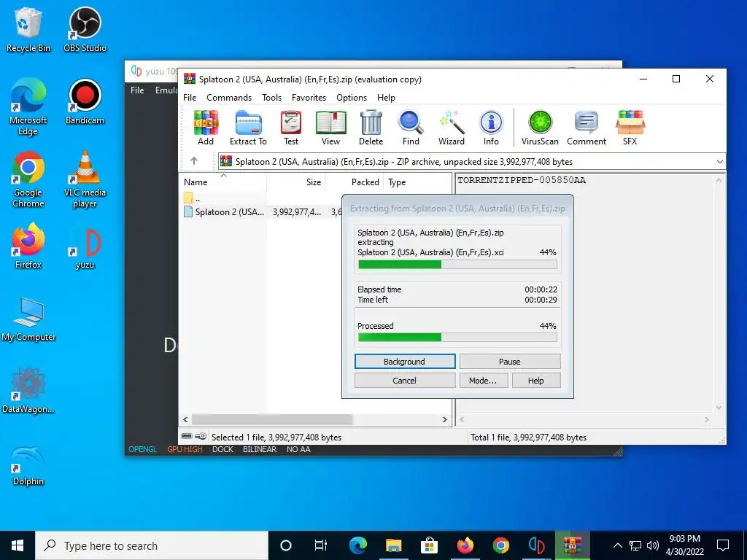Toggle BILINEAR filter in yuzu status bar
Screen dimensions: 747x560
260,449
